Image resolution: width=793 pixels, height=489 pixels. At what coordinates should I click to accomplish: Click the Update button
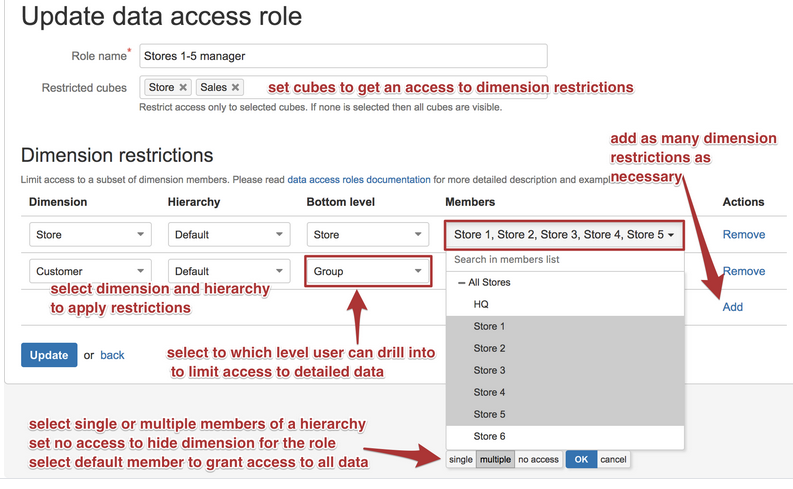coord(48,355)
